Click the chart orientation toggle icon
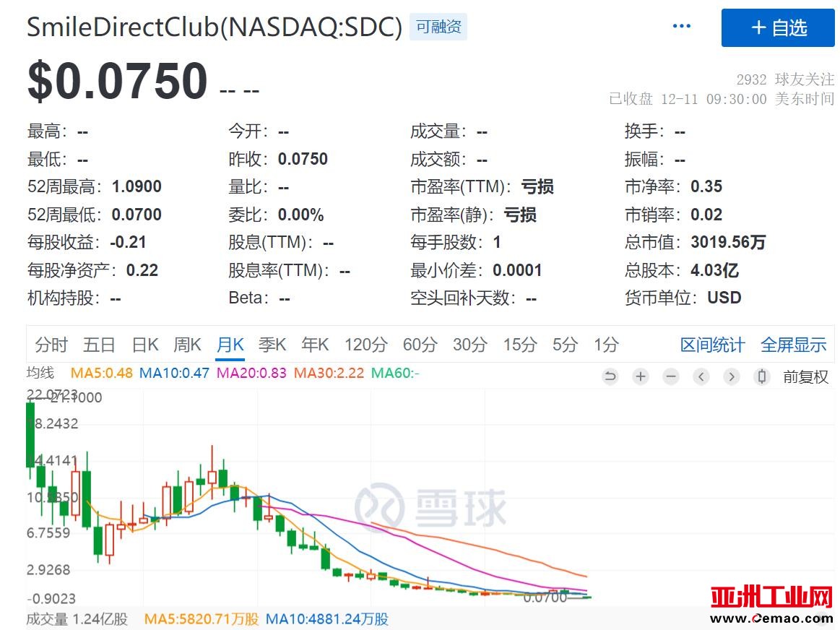The image size is (840, 630). (761, 376)
